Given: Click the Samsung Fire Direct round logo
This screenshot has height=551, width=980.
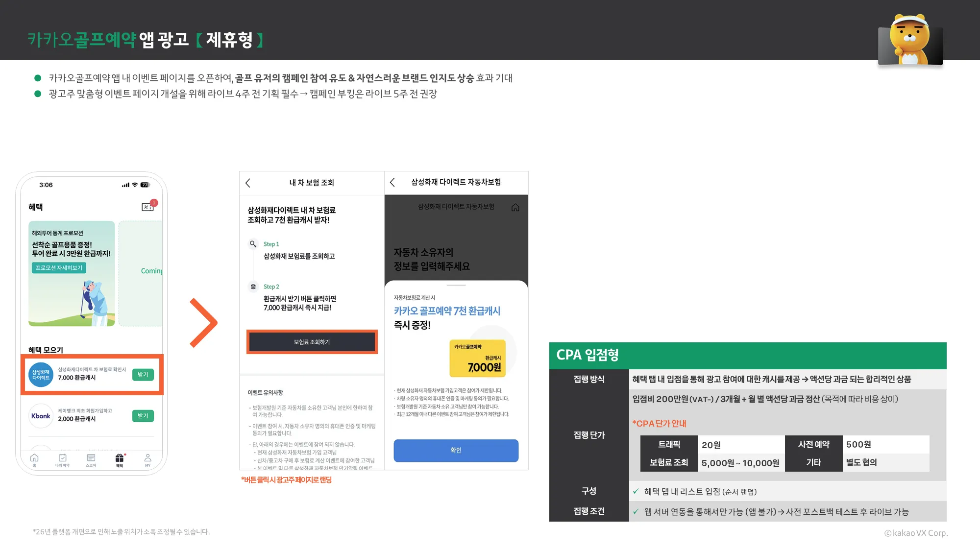Looking at the screenshot, I should pyautogui.click(x=41, y=375).
